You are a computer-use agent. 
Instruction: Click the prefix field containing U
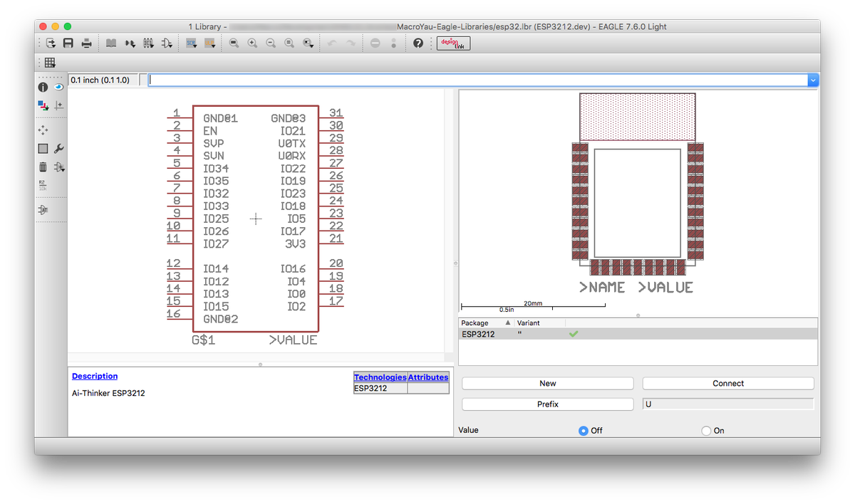pyautogui.click(x=728, y=404)
